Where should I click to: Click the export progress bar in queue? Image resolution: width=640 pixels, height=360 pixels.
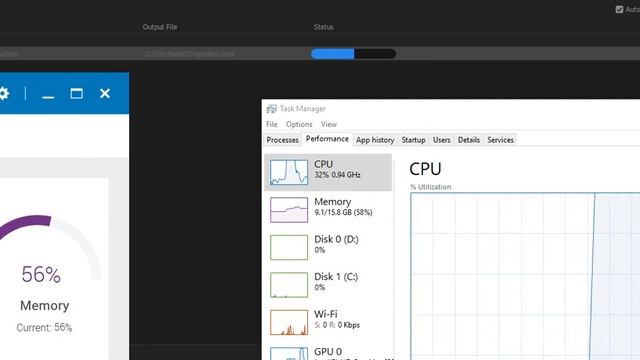(353, 53)
